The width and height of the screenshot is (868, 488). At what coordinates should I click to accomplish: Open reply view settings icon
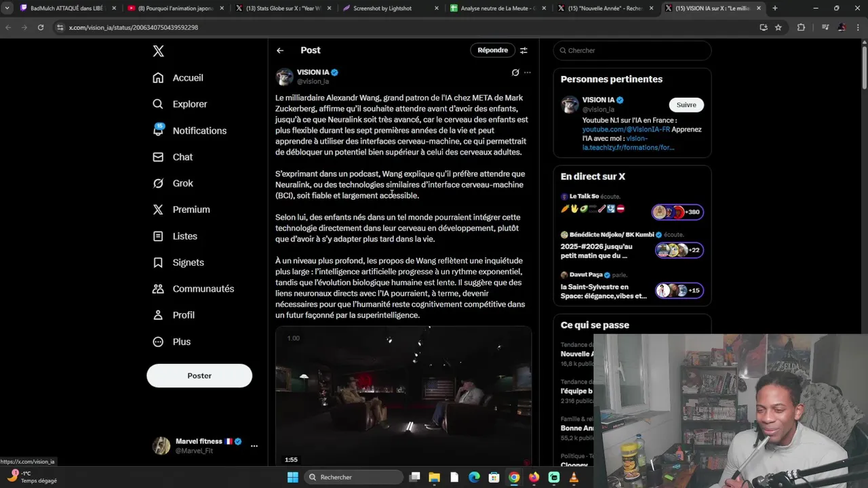pos(524,50)
